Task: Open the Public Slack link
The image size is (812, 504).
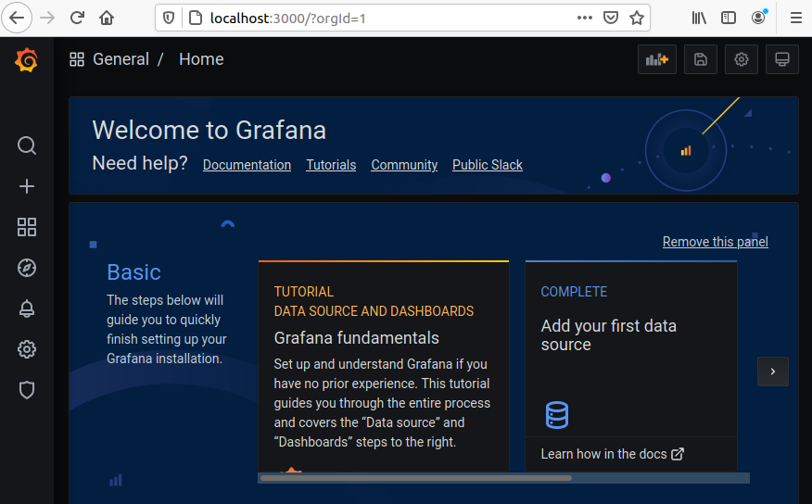Action: (x=488, y=165)
